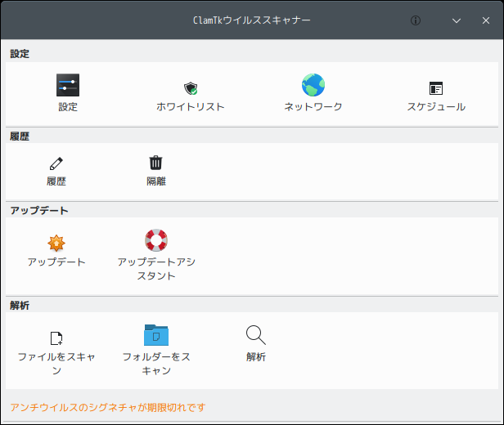This screenshot has width=504, height=425.
Task: Open the 設定 (Settings) icon
Action: (x=68, y=86)
